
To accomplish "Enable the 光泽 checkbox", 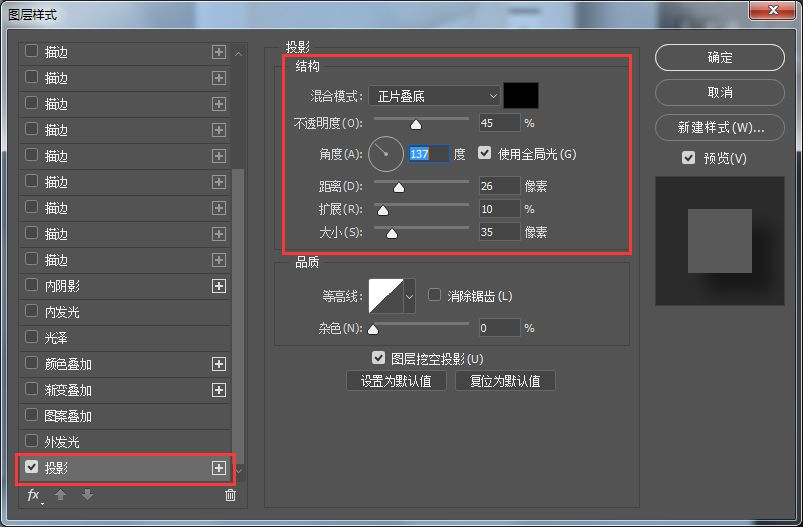I will pos(32,337).
